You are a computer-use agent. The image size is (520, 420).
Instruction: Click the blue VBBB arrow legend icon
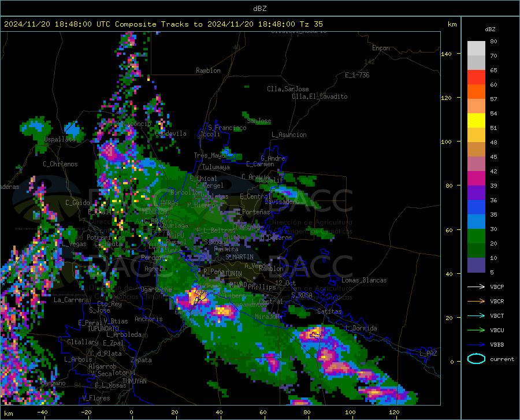coord(476,344)
